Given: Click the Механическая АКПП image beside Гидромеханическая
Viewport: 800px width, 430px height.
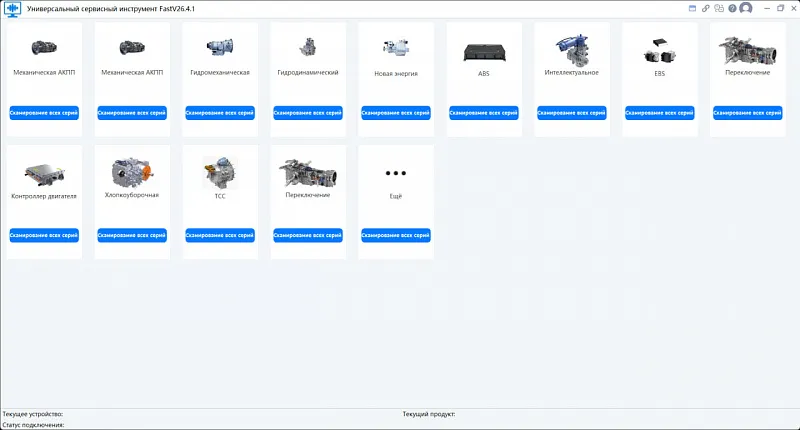Looking at the screenshot, I should tap(132, 47).
